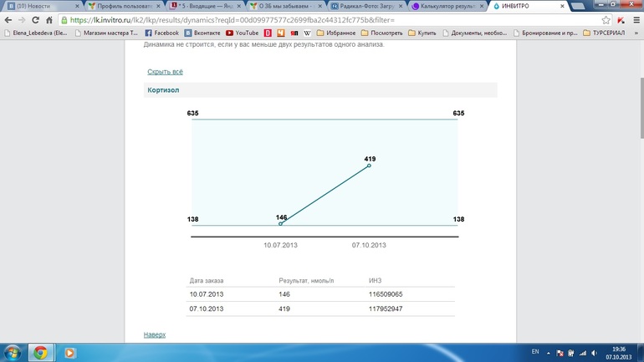This screenshot has height=362, width=644.
Task: Click Скрыть всё link
Action: [165, 72]
